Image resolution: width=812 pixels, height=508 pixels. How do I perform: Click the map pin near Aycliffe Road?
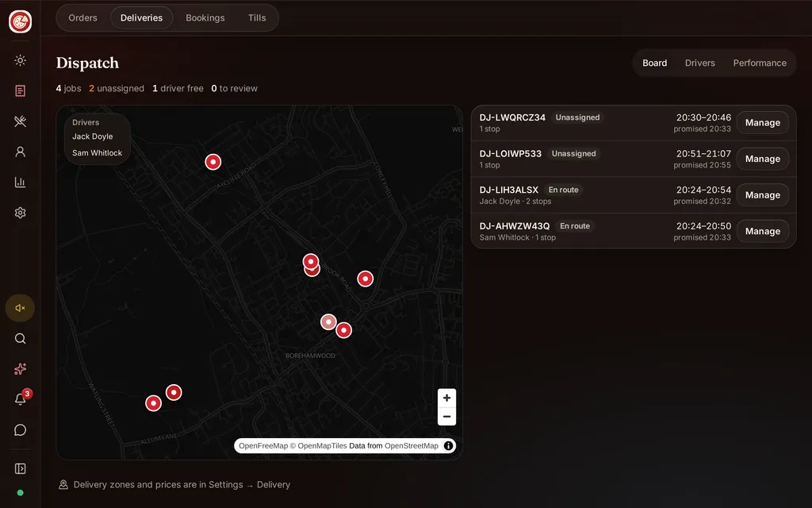213,162
